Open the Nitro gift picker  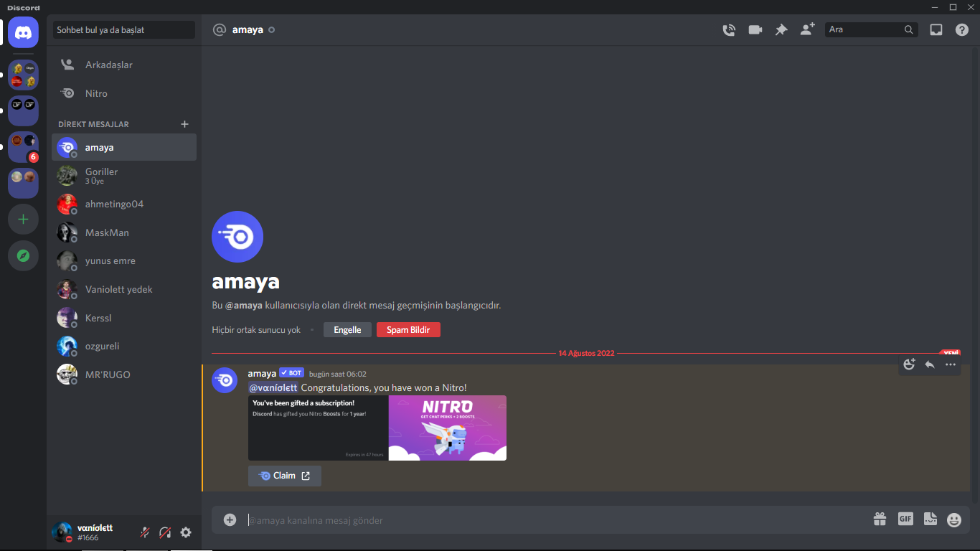(x=880, y=519)
